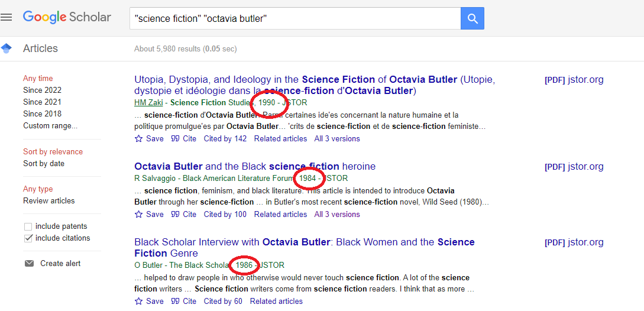The image size is (644, 311).
Task: Open the HM Zaki author link
Action: (148, 103)
